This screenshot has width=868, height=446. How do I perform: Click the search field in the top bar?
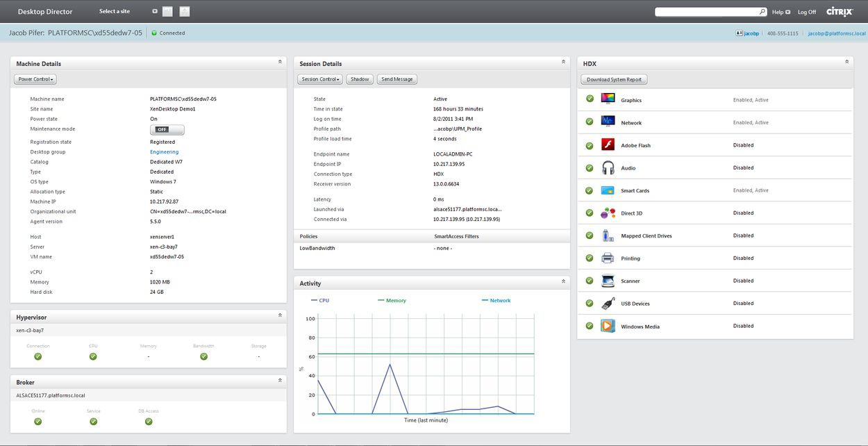pyautogui.click(x=708, y=11)
